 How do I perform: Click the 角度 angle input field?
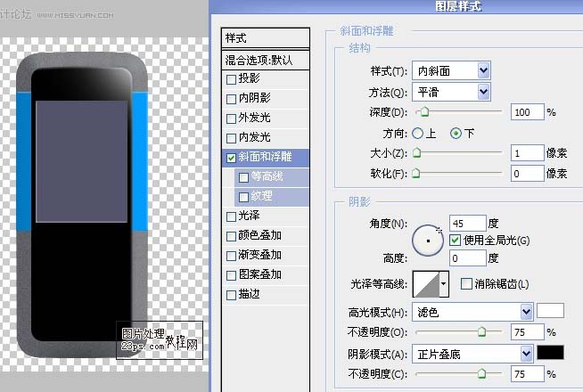(x=469, y=223)
